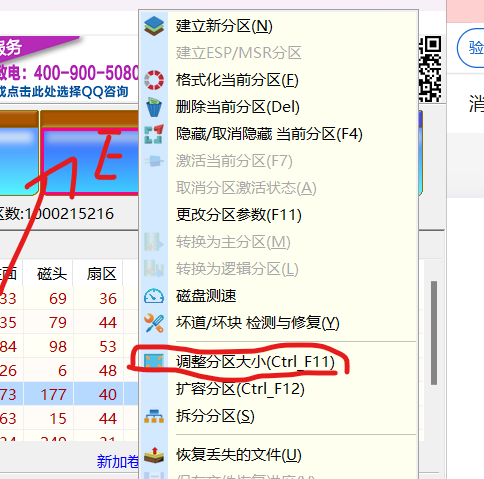Viewport: 484px width, 479px height.
Task: Click the speedometer icon for 磁盘测速
Action: (154, 296)
